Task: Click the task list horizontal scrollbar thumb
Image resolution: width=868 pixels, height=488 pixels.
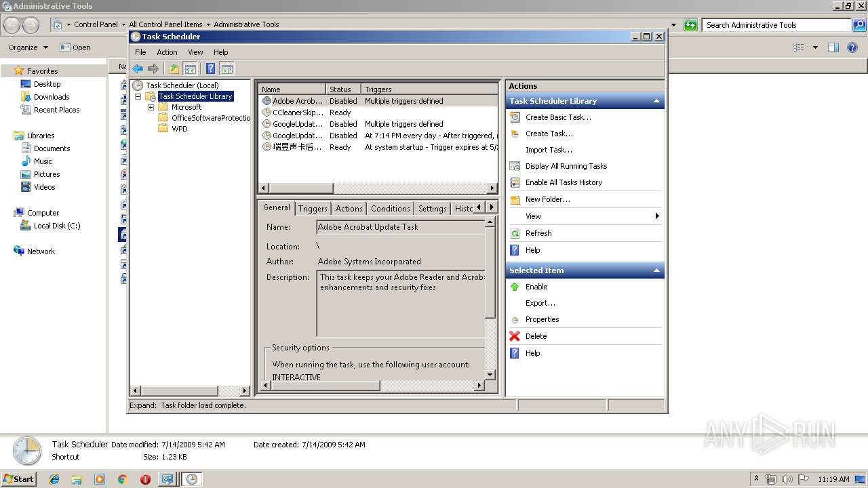Action: pos(300,188)
